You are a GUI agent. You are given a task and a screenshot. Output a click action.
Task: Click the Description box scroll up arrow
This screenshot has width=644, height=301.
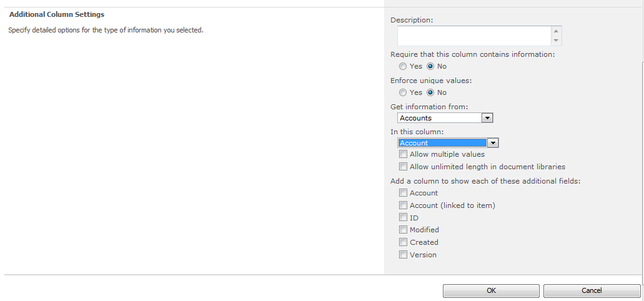point(557,31)
